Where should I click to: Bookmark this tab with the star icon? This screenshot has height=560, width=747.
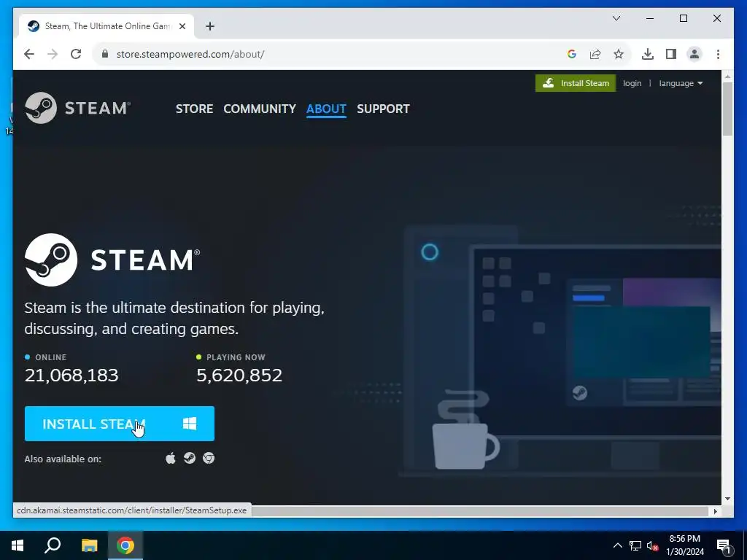pos(619,54)
